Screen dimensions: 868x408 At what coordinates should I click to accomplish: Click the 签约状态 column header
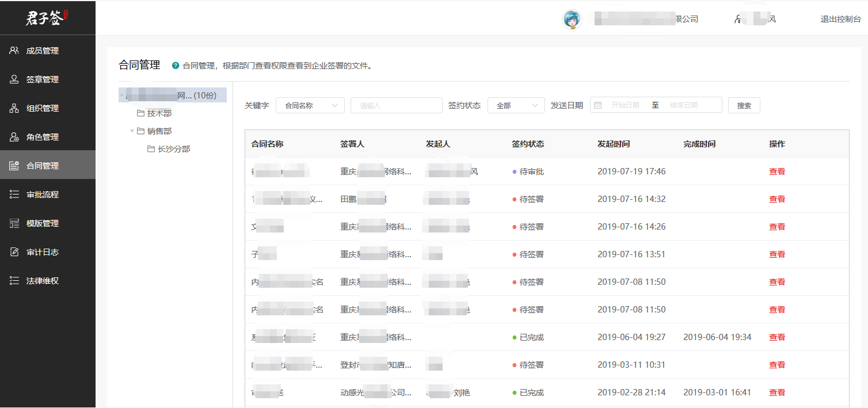pyautogui.click(x=528, y=144)
